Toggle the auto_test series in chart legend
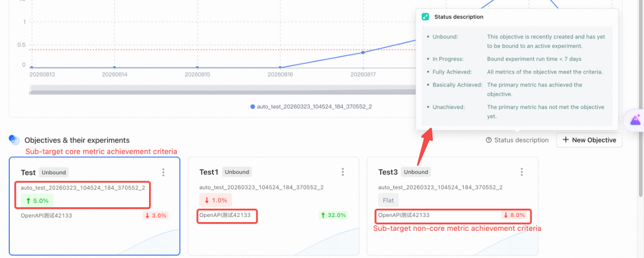This screenshot has height=258, width=644. [x=311, y=107]
